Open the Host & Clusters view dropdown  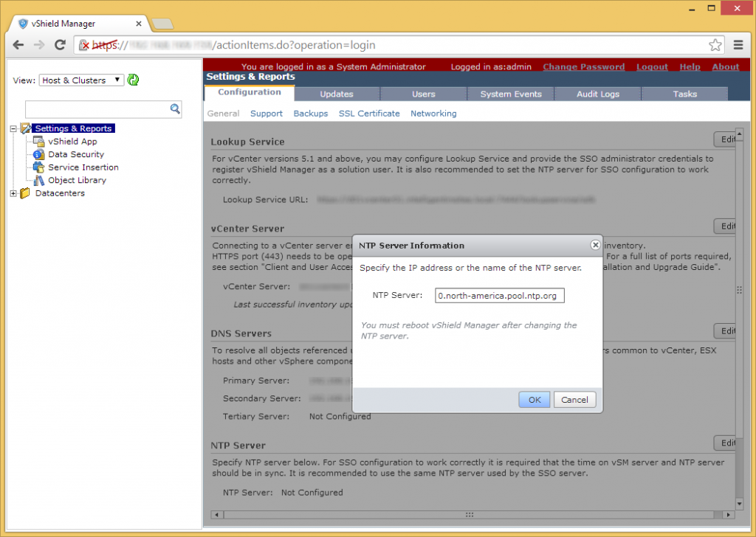(81, 80)
